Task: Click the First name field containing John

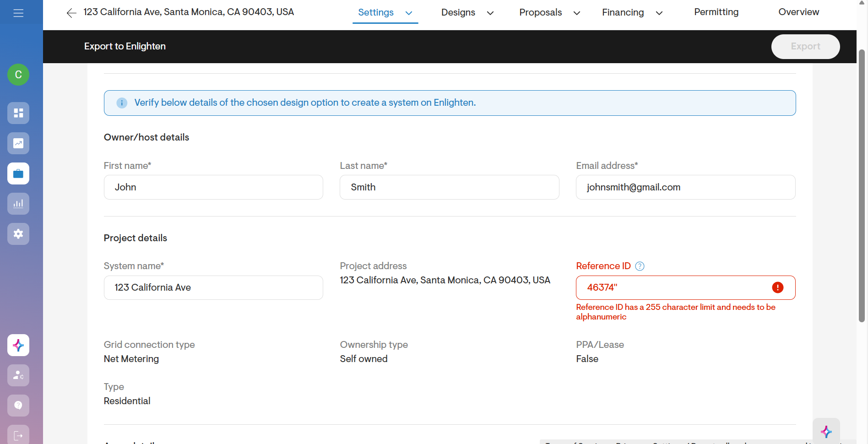Action: click(x=213, y=187)
